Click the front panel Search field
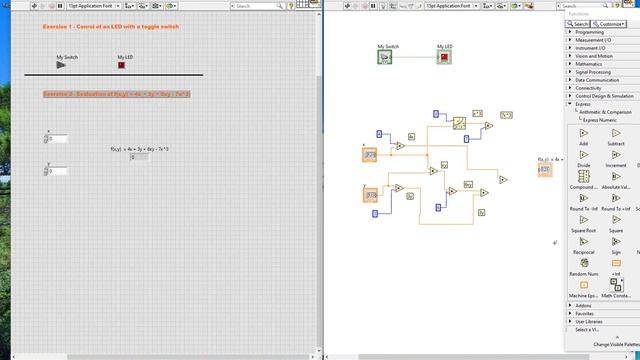The image size is (640, 360). tap(257, 6)
